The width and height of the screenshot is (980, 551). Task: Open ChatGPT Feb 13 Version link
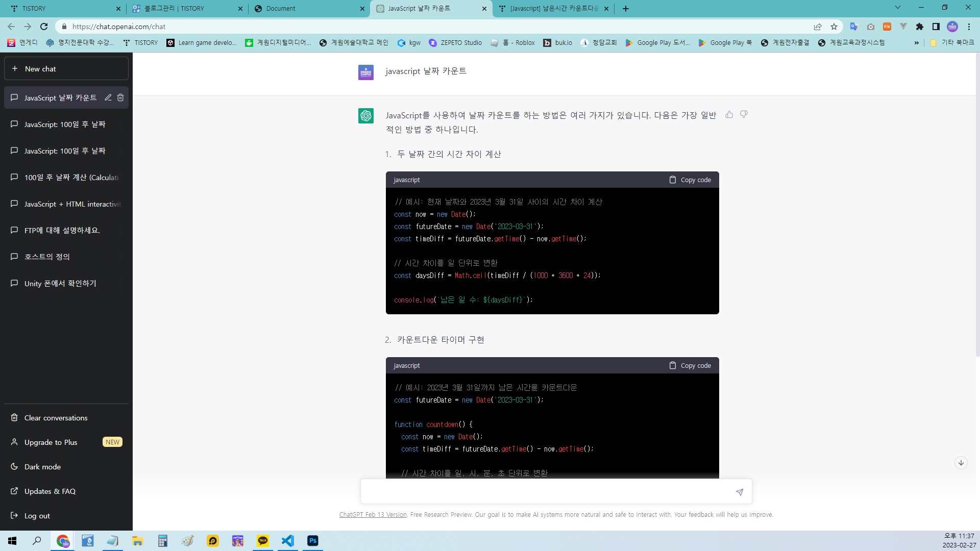click(x=373, y=515)
